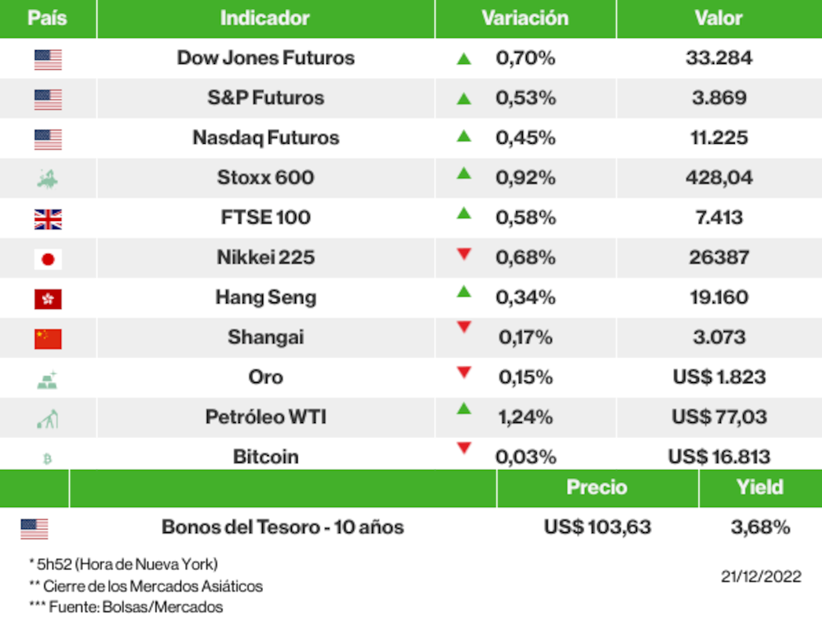Click the Bitcoin symbol icon

(x=47, y=458)
